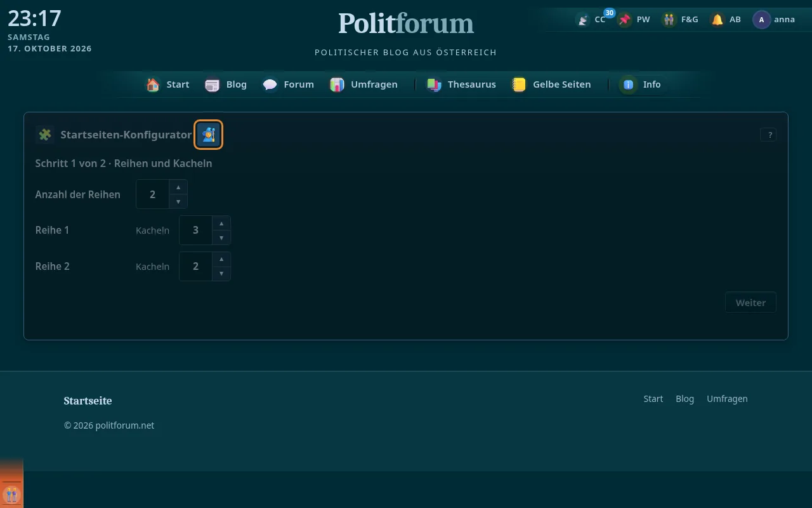Image resolution: width=812 pixels, height=508 pixels.
Task: Click the Reihe 2 Kacheln number field
Action: (x=196, y=267)
